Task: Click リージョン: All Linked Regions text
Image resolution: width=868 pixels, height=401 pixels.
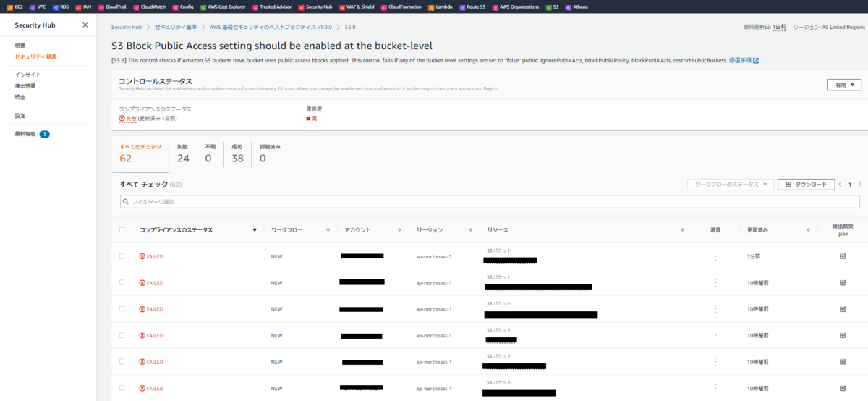Action: [x=829, y=27]
